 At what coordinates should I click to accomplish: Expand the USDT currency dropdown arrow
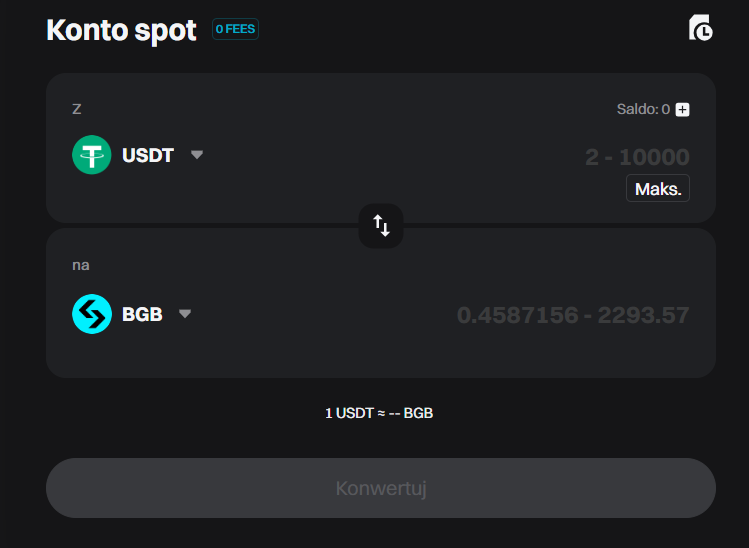197,155
